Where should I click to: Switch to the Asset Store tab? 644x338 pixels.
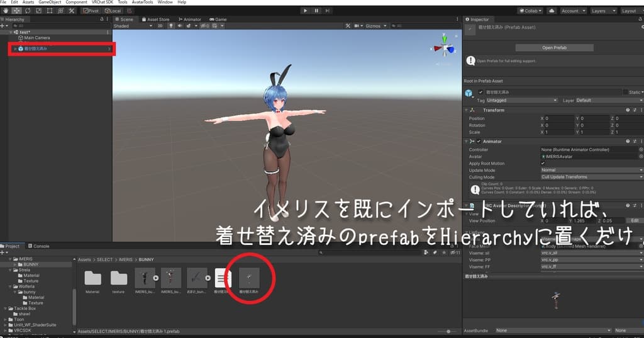click(x=156, y=20)
